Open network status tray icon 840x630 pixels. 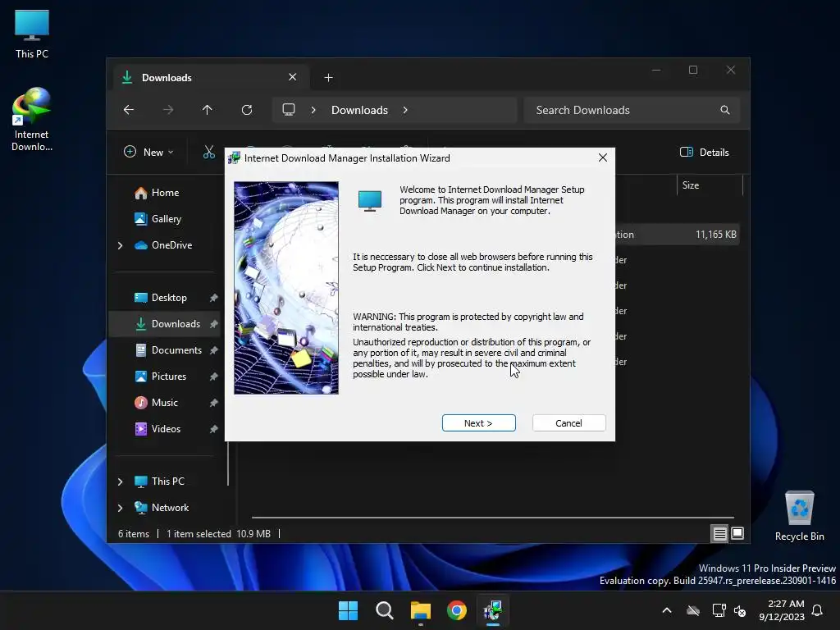(719, 610)
